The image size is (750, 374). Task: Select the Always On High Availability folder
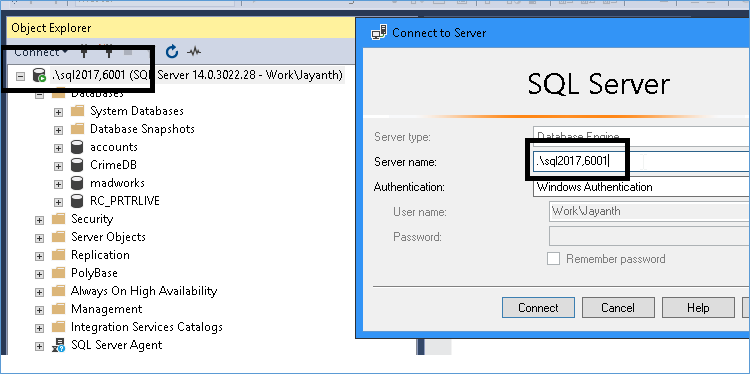(x=143, y=291)
